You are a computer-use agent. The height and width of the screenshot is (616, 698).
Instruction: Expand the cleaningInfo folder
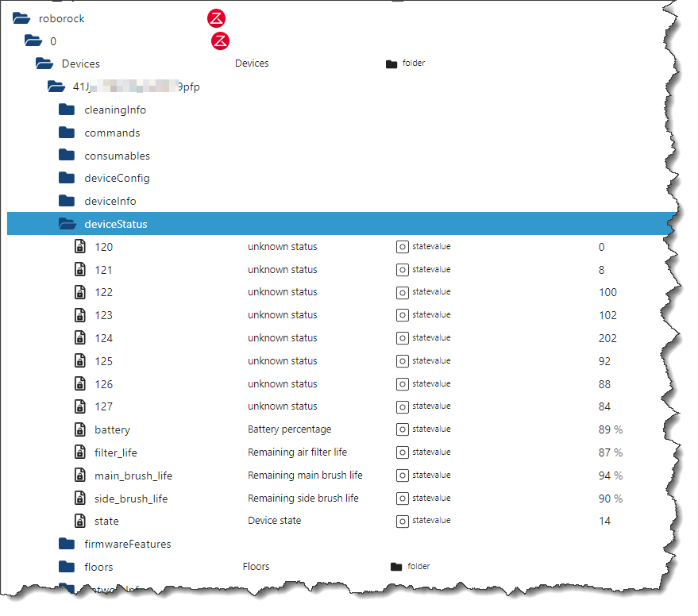[x=67, y=110]
